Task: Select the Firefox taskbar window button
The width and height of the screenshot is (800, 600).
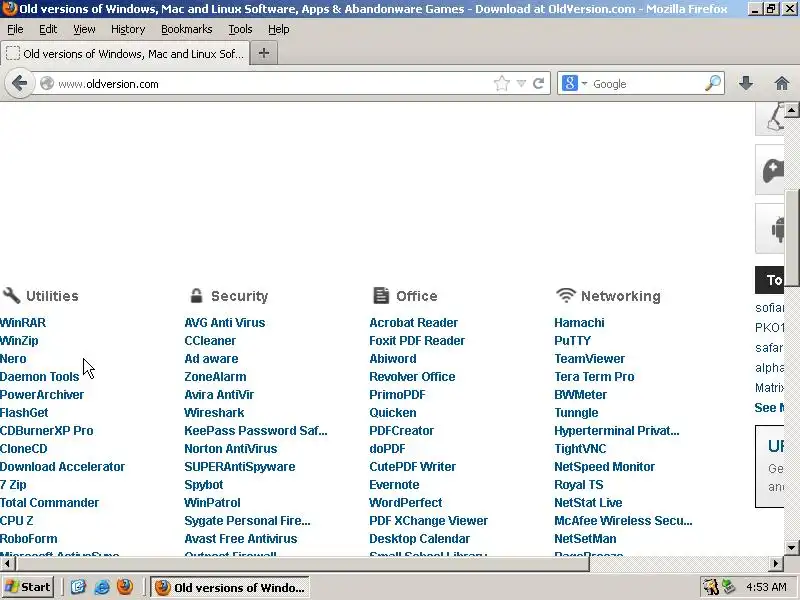Action: coord(230,587)
